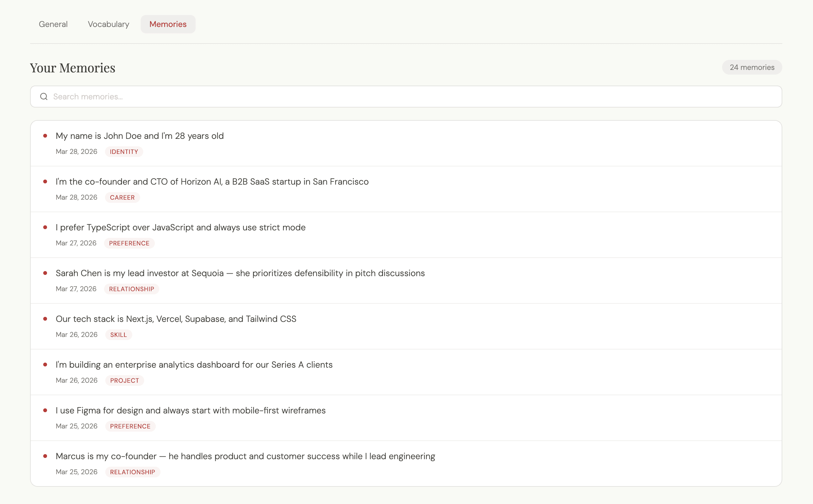Viewport: 813px width, 504px height.
Task: Select the Memories tab
Action: [168, 24]
